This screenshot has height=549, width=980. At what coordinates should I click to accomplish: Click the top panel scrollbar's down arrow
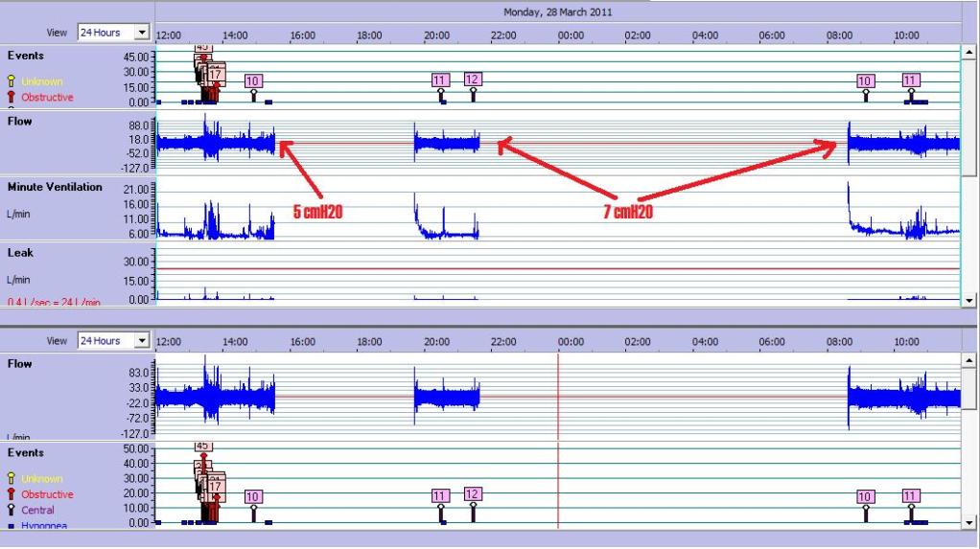click(968, 300)
